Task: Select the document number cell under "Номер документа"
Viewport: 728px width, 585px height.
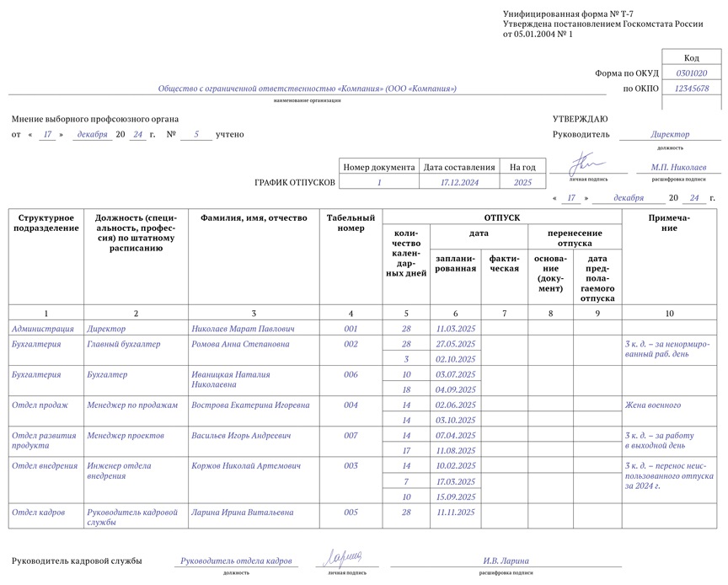Action: [379, 182]
